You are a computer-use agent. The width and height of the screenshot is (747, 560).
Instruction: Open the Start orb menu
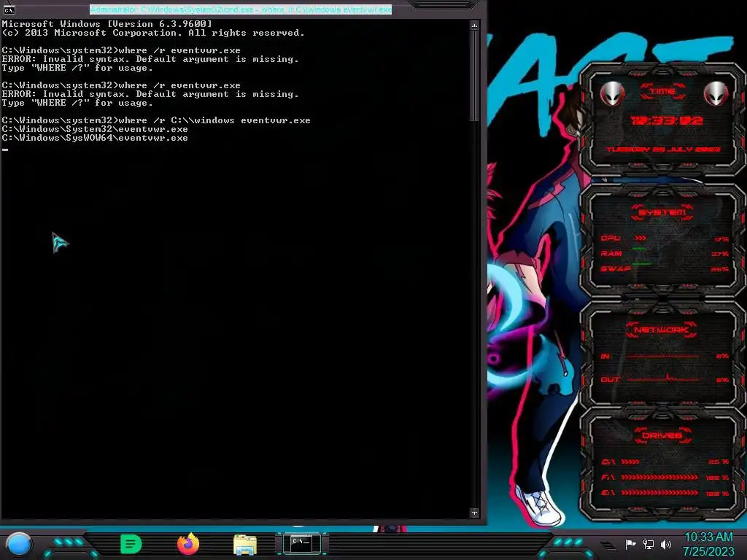tap(18, 544)
